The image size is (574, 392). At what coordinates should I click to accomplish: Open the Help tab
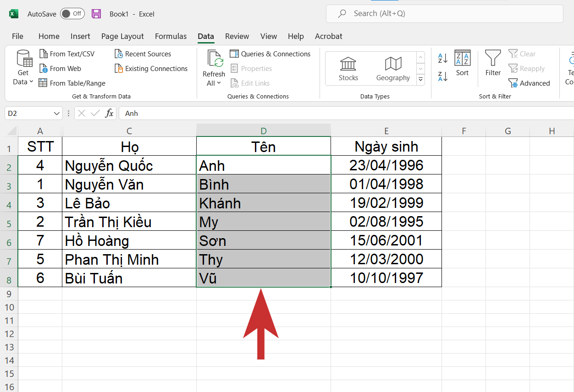click(x=296, y=36)
